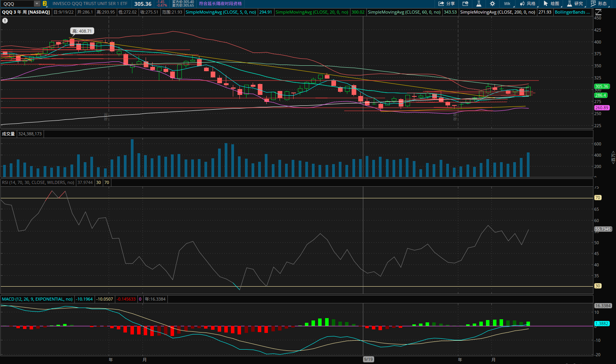Click MACD signal value -10.0507
616x364 pixels.
point(105,299)
